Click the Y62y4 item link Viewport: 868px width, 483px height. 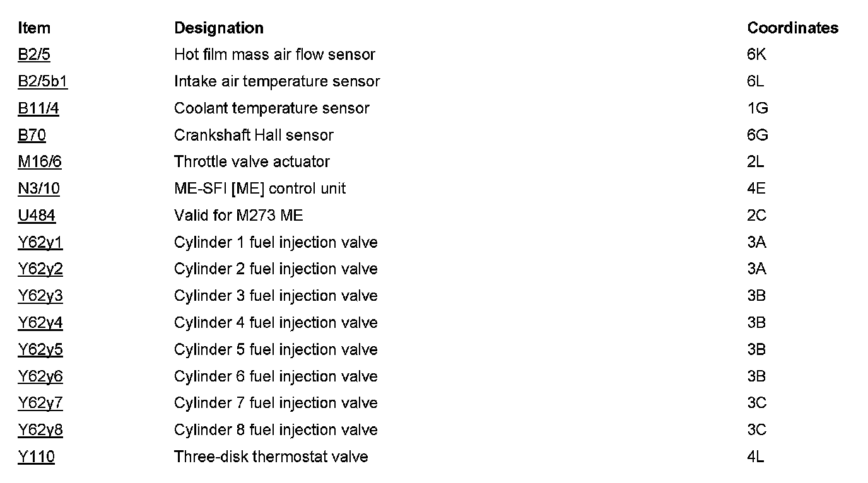click(40, 323)
